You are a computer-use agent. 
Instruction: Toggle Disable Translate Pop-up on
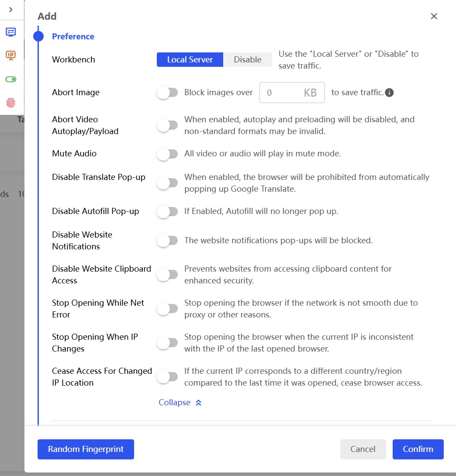(167, 183)
